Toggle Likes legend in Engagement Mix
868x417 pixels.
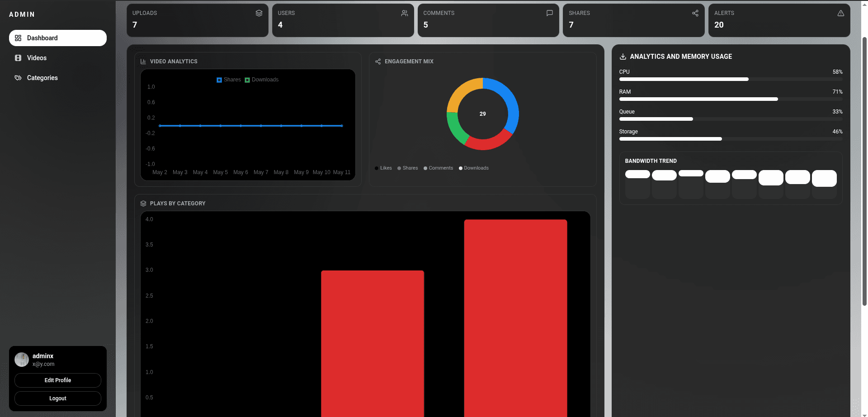tap(383, 168)
